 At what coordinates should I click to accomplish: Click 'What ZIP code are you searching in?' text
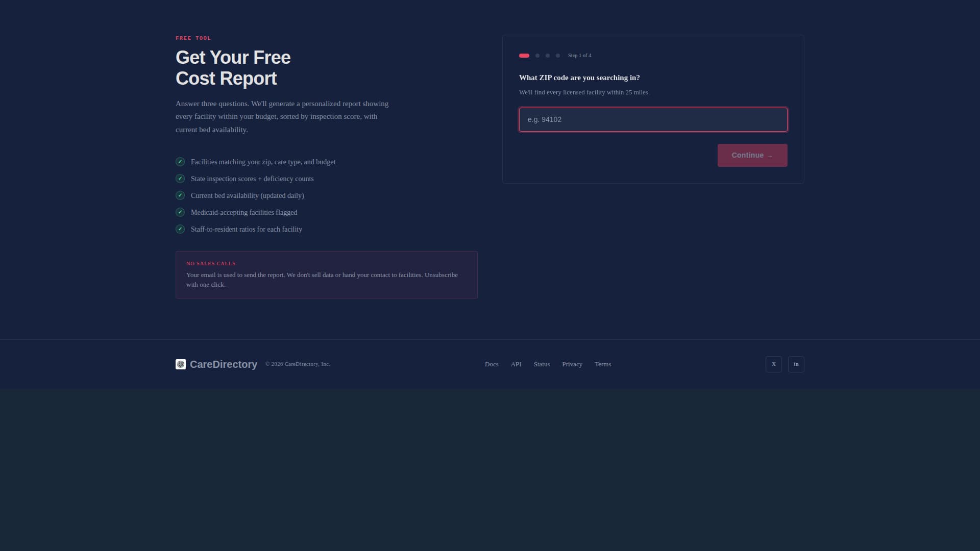pos(579,78)
